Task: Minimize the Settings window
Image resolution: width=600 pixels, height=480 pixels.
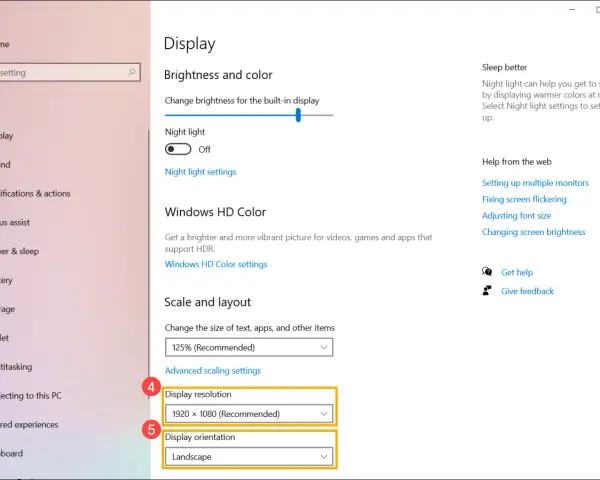Action: coord(572,10)
